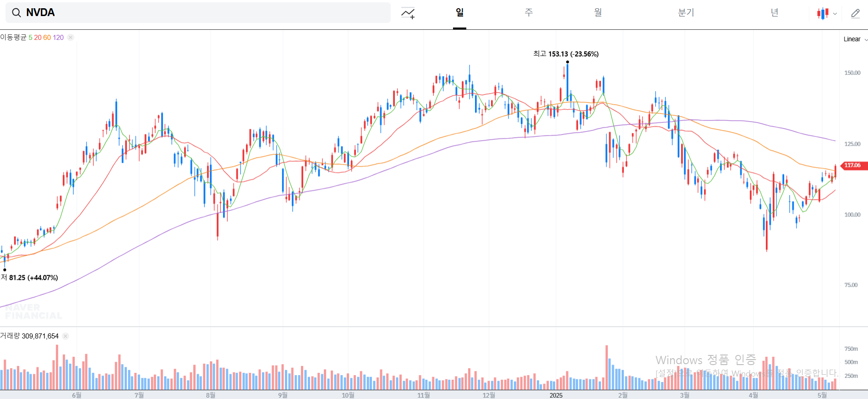The width and height of the screenshot is (868, 399).
Task: Open the add indicator chart icon
Action: (408, 13)
